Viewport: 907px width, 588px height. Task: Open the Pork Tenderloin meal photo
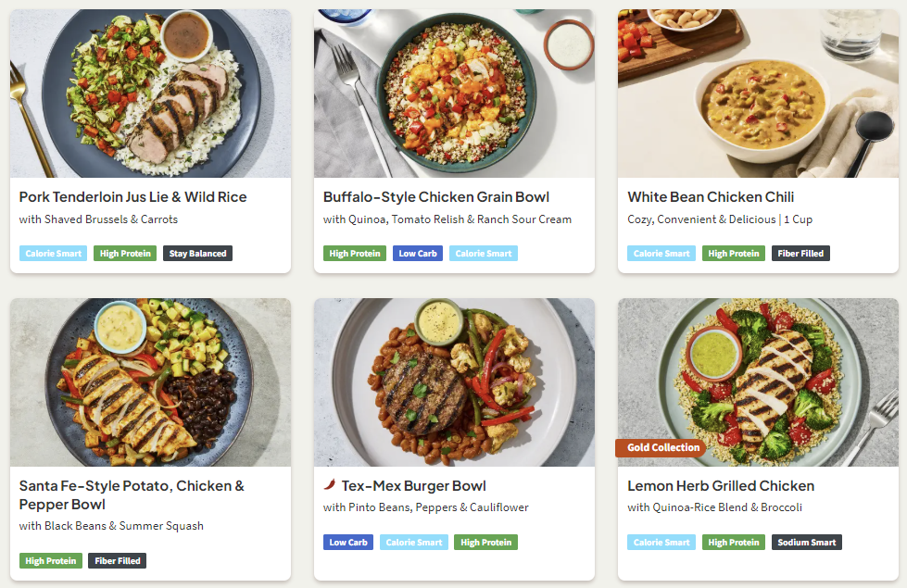150,94
